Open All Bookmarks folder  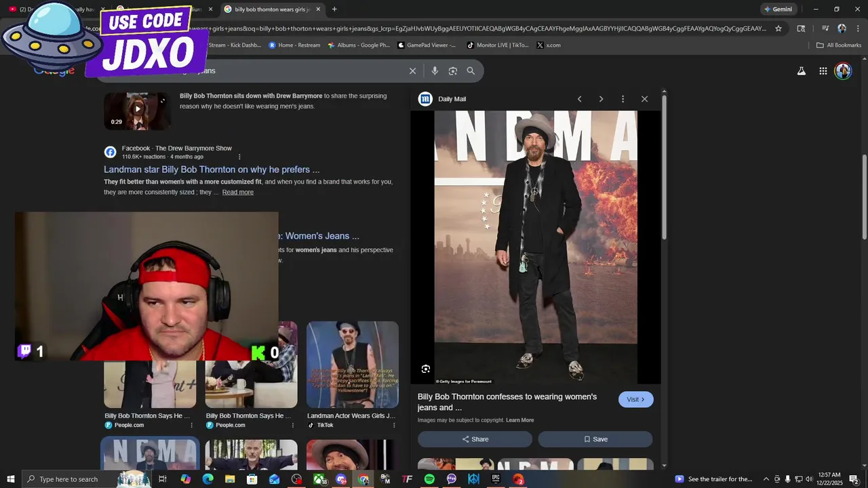click(x=839, y=45)
